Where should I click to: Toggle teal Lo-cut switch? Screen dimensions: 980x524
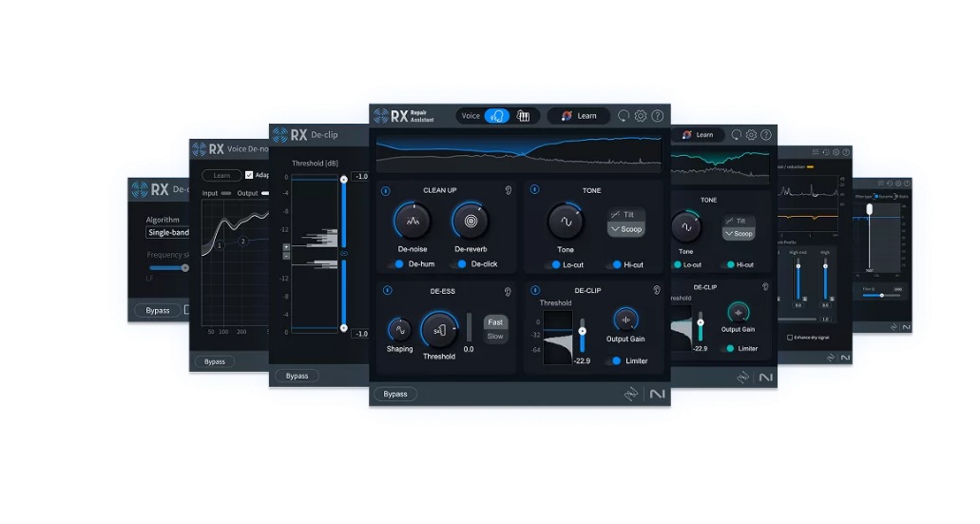point(675,265)
